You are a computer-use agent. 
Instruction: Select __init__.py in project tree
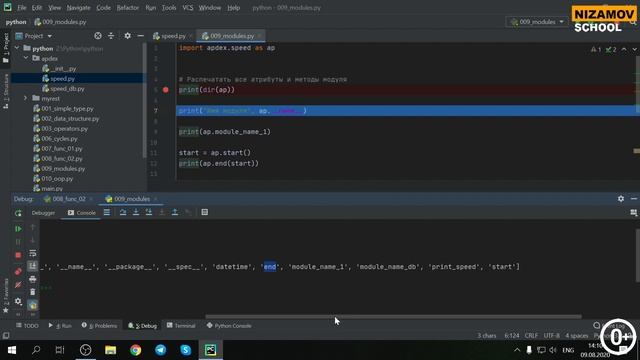[64, 69]
